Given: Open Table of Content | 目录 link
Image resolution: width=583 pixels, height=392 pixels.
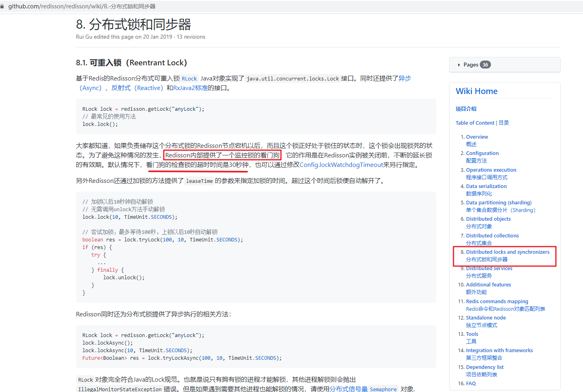Looking at the screenshot, I should [482, 123].
